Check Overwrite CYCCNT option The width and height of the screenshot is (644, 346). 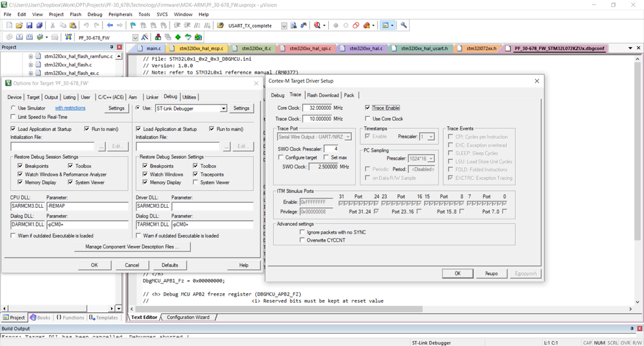tap(302, 240)
